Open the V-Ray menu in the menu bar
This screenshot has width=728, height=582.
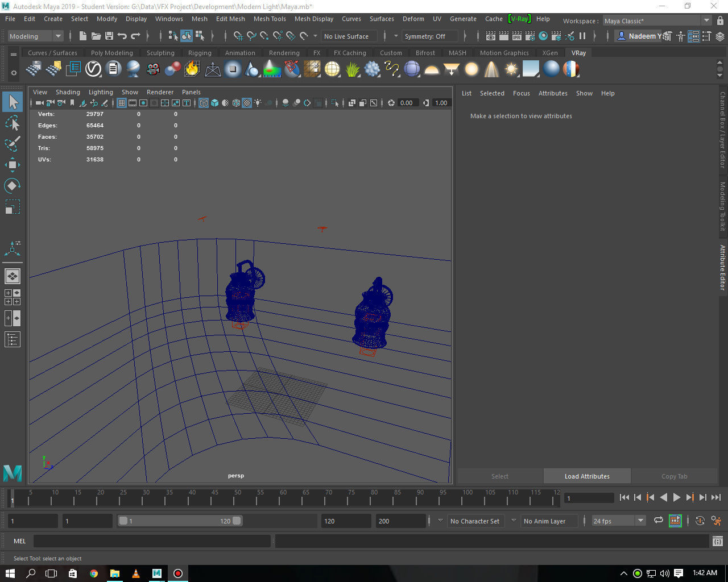519,19
